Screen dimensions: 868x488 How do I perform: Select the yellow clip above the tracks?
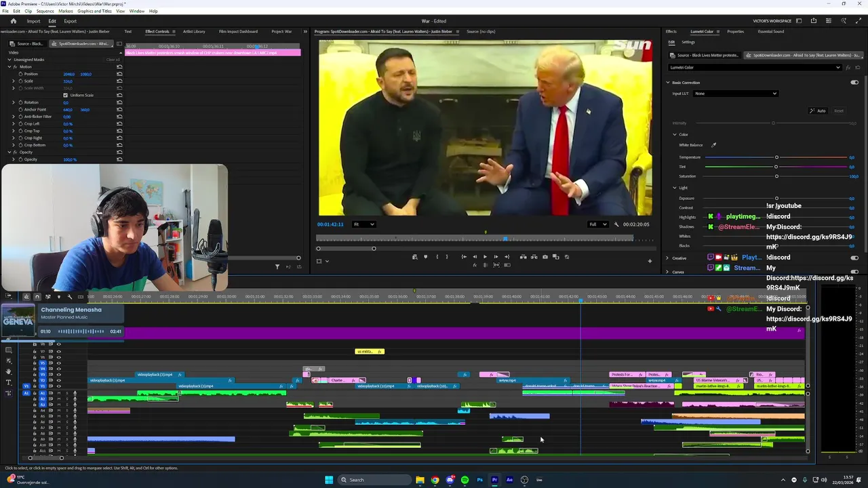370,351
